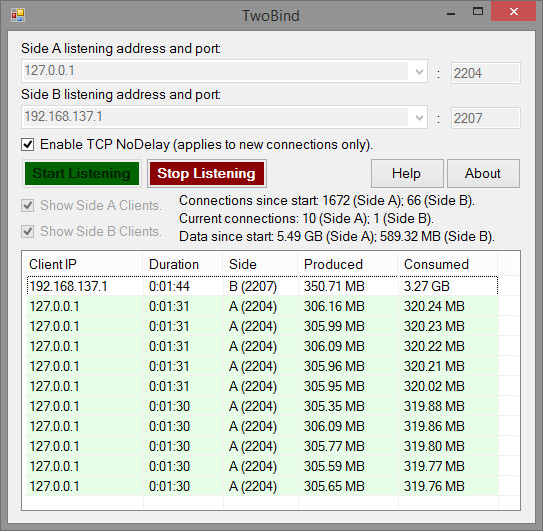The width and height of the screenshot is (543, 531).
Task: Open Side A listening address dropdown
Action: [x=419, y=71]
